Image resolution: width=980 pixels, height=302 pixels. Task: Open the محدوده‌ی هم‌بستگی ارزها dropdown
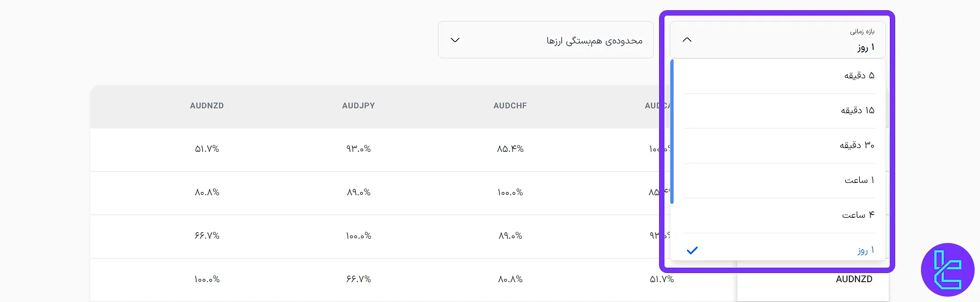545,40
